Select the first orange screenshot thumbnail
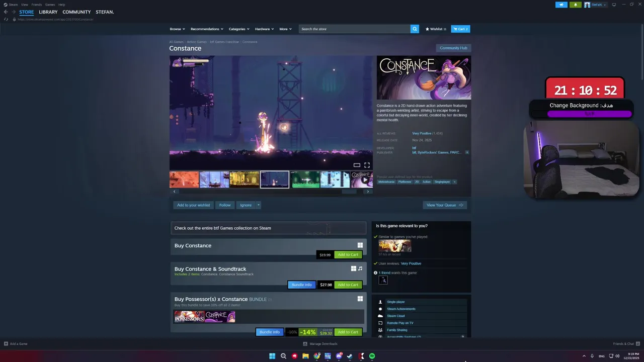The width and height of the screenshot is (644, 362). (x=184, y=179)
